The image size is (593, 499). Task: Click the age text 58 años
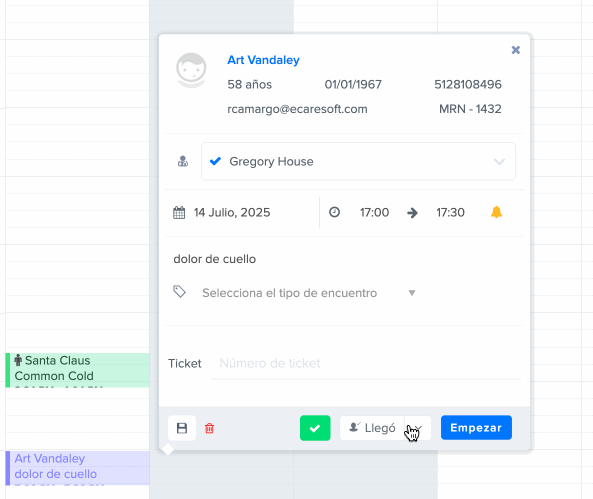[x=250, y=84]
